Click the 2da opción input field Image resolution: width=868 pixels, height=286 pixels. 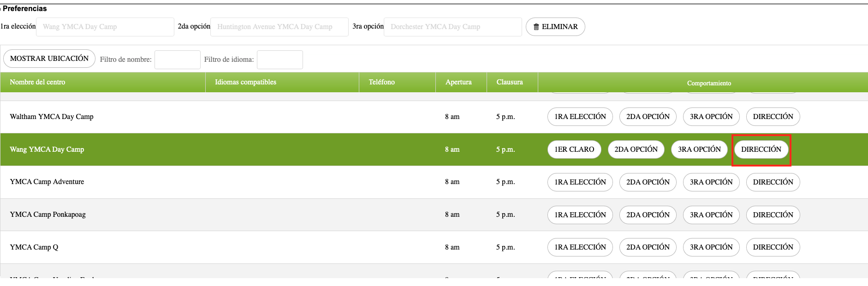(279, 27)
